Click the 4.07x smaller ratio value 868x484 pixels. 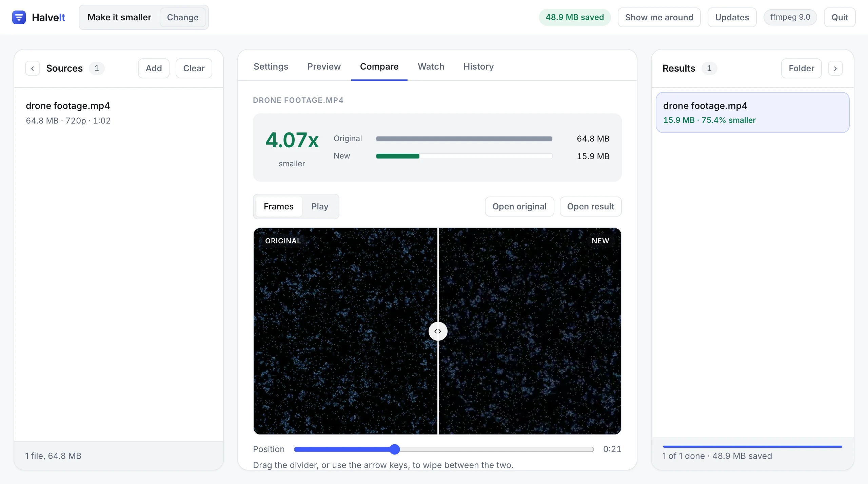click(x=292, y=140)
